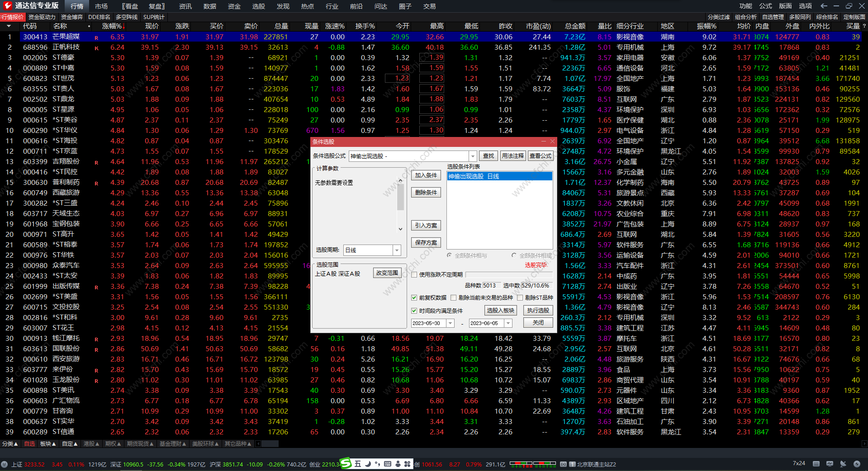Expand the 条件选股公式 dropdown
The height and width of the screenshot is (471, 868).
(473, 156)
